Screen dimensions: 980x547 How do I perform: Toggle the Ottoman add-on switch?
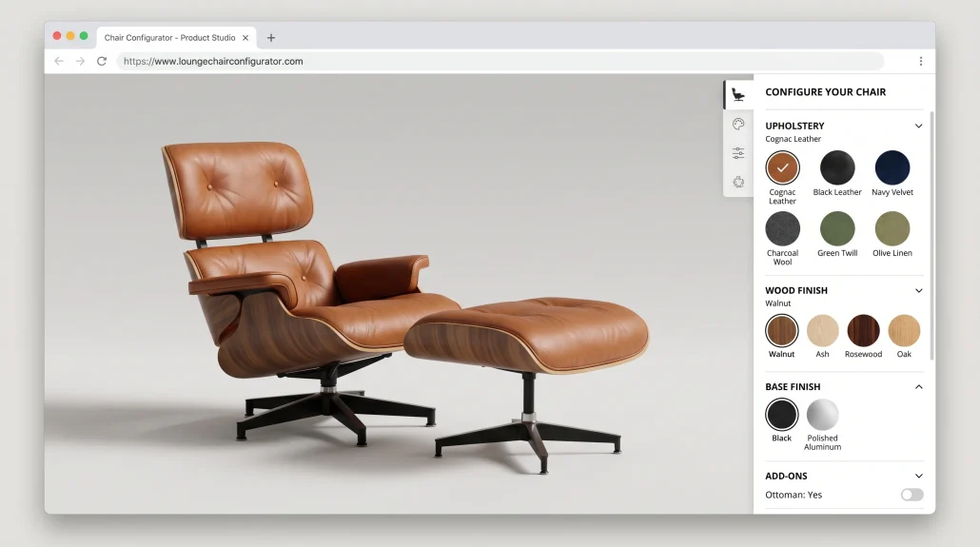click(911, 495)
